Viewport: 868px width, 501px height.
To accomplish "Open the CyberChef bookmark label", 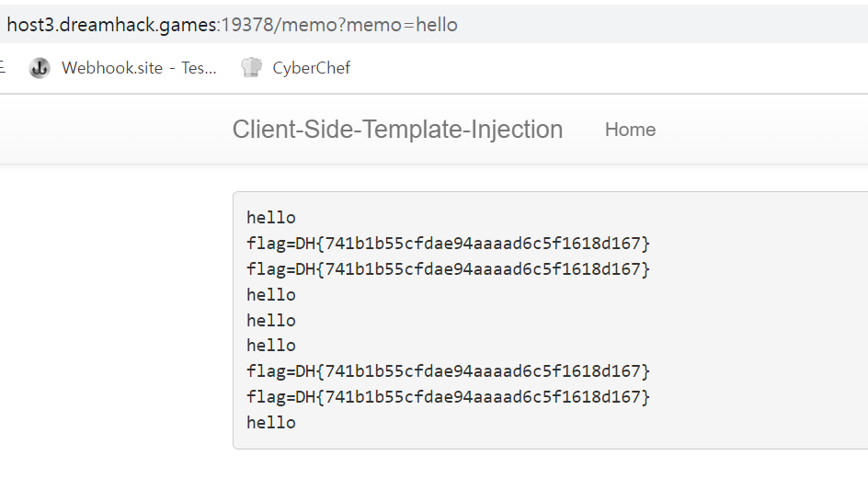I will [x=311, y=68].
